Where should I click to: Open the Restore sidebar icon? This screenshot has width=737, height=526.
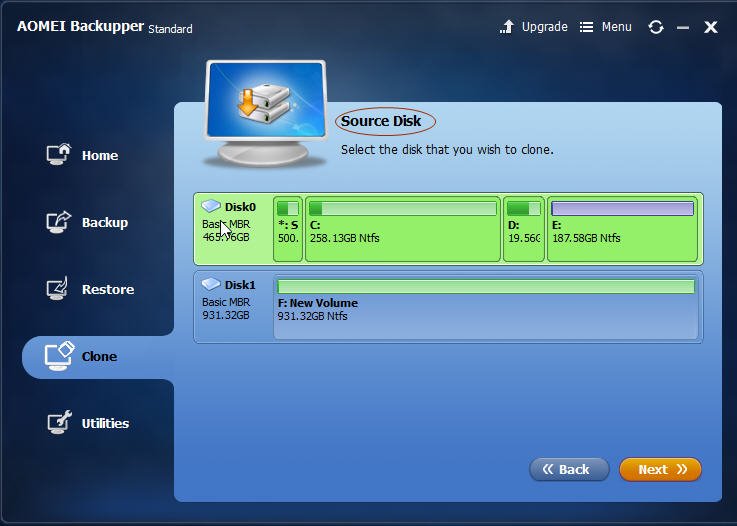point(58,288)
